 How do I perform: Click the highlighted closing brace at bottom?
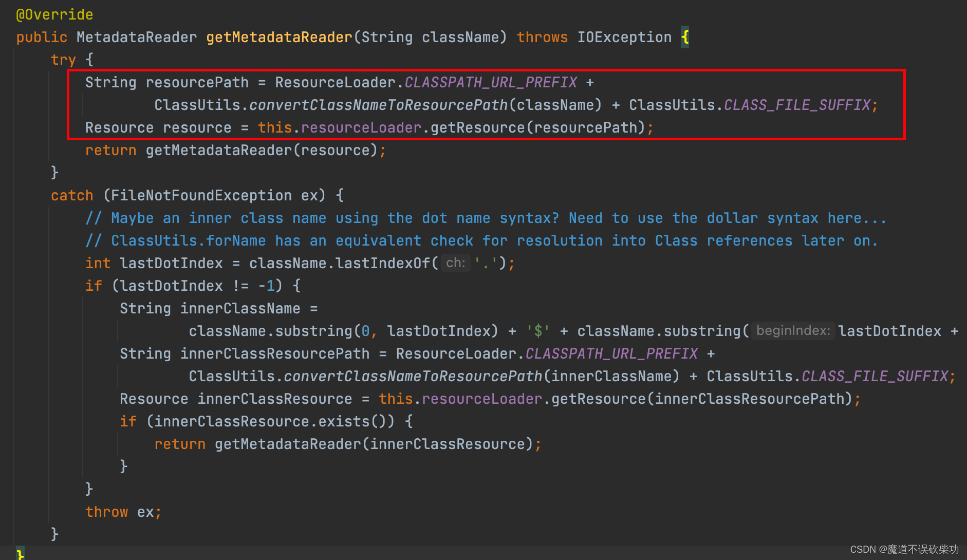20,554
